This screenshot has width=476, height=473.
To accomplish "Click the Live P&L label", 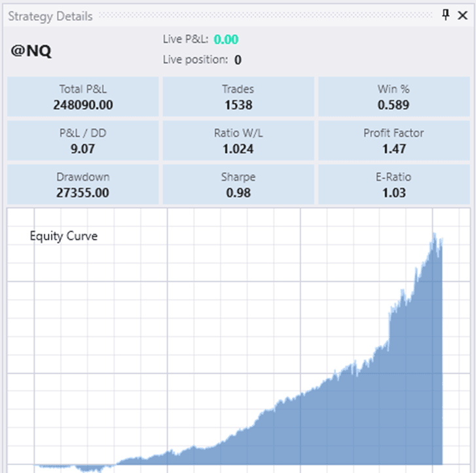I will 185,40.
